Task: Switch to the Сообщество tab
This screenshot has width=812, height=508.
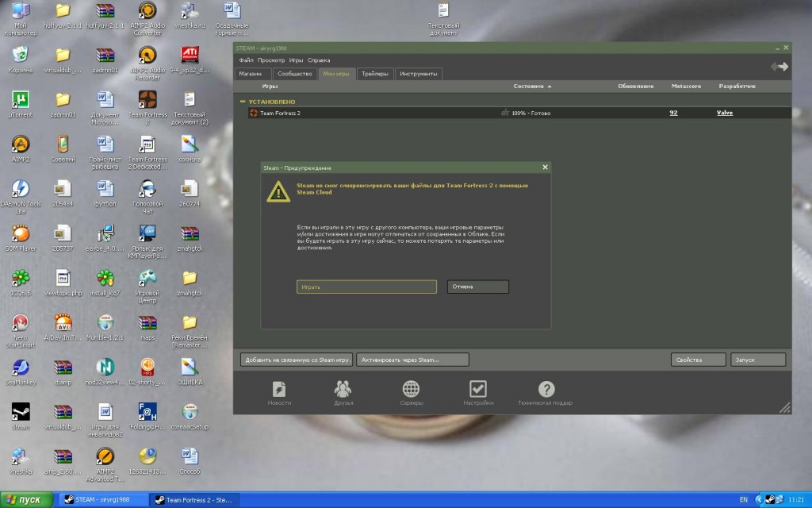Action: [x=295, y=74]
